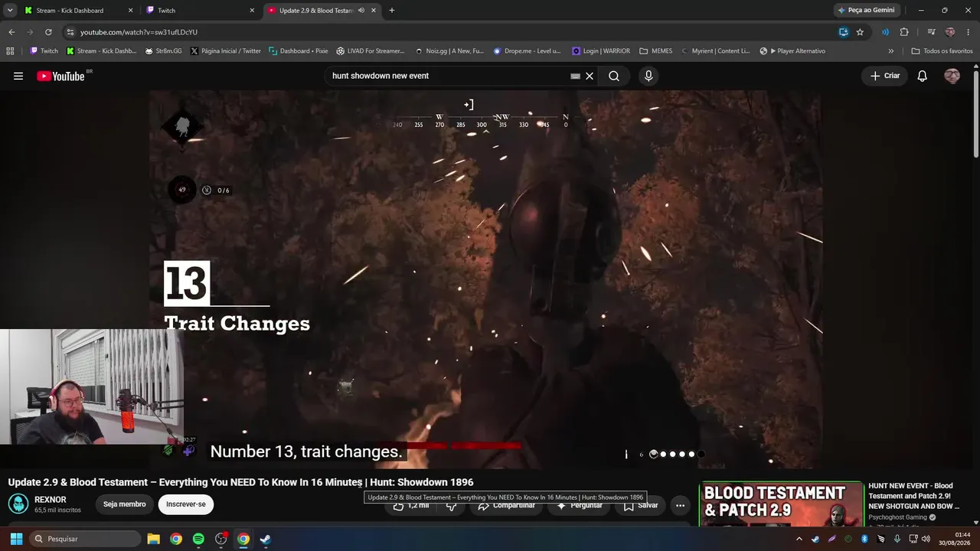Save video with Salvar button
The image size is (980, 551).
[x=641, y=506]
